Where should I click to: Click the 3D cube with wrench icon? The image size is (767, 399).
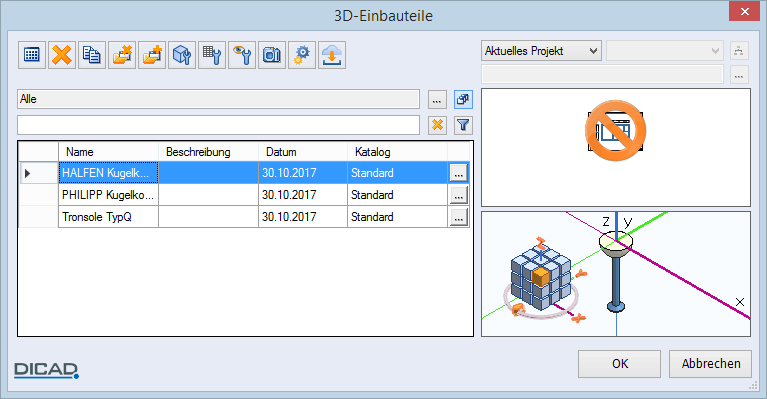182,55
